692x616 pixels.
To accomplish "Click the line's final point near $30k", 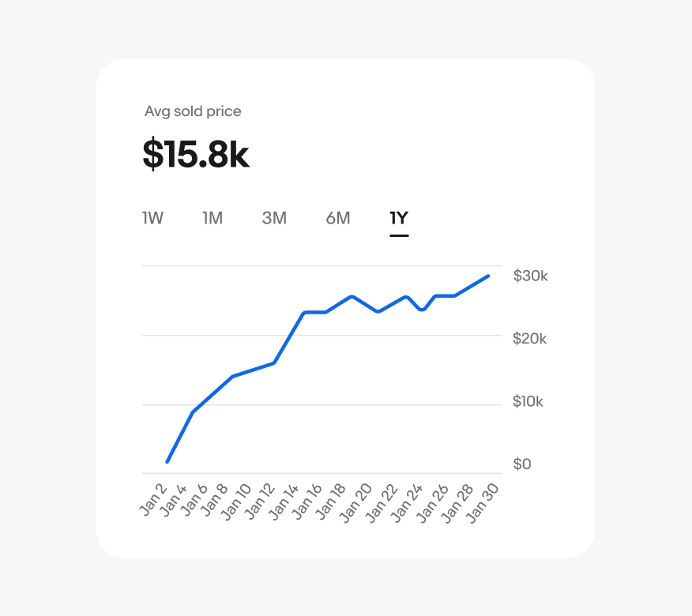I will [x=488, y=276].
